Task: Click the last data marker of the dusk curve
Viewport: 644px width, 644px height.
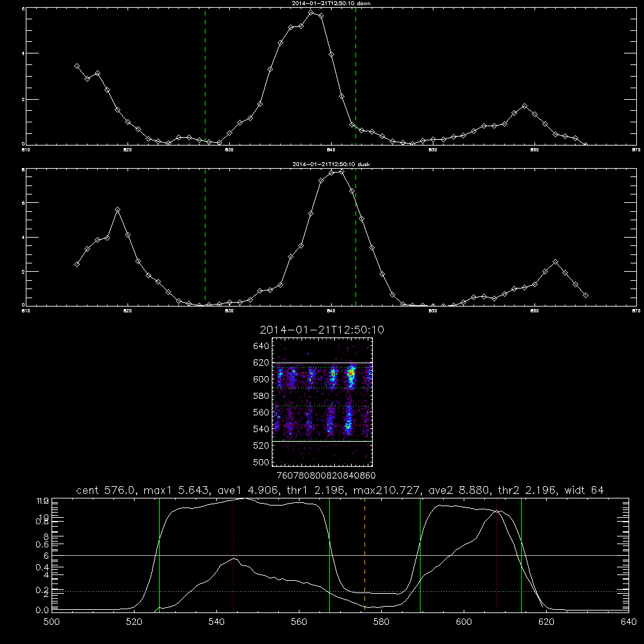Action: [x=585, y=296]
